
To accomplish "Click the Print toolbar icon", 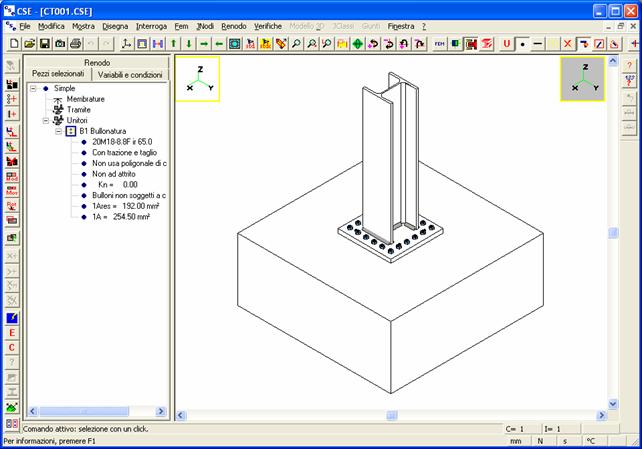I will pyautogui.click(x=77, y=44).
